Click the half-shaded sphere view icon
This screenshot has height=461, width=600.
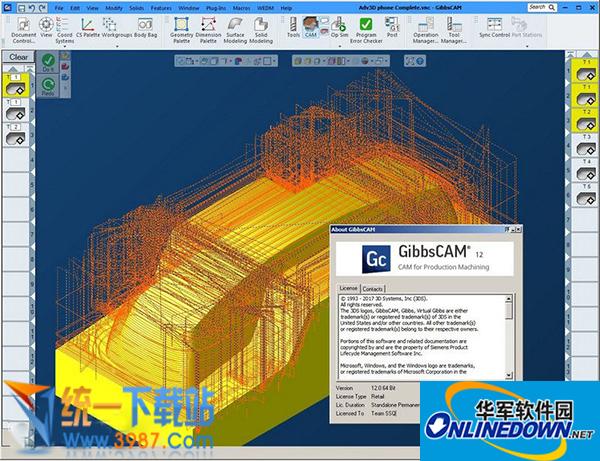pos(365,61)
